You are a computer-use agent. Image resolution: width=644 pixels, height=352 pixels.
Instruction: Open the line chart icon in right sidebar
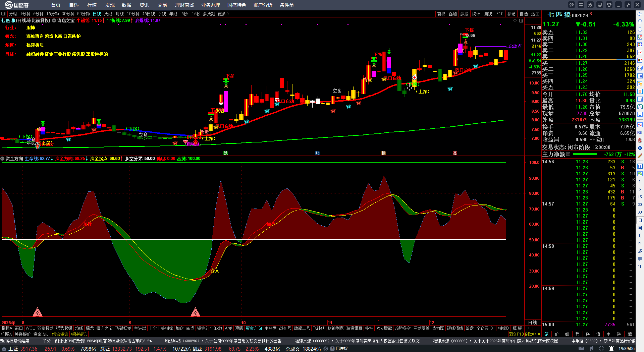pyautogui.click(x=640, y=53)
